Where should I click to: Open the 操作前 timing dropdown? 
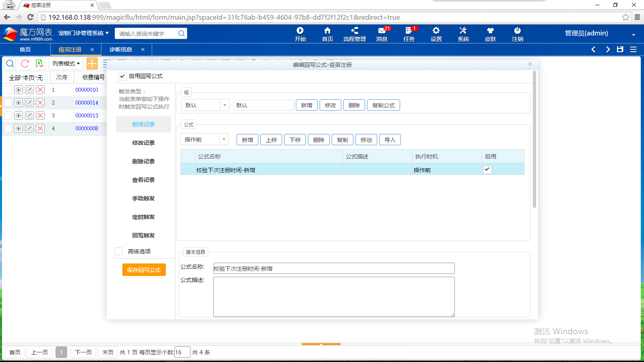[x=204, y=140]
